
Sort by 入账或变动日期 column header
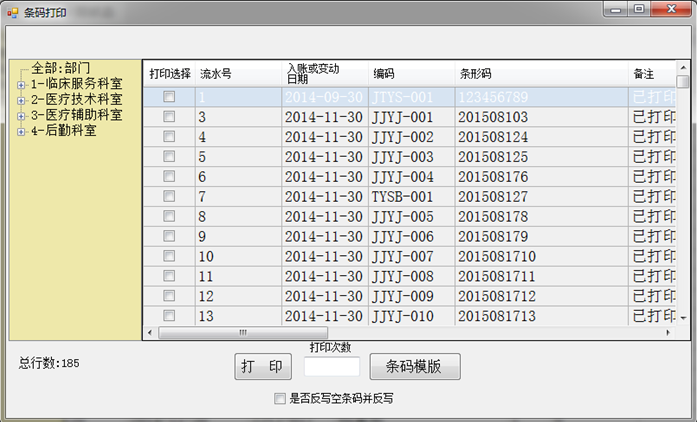tap(325, 74)
